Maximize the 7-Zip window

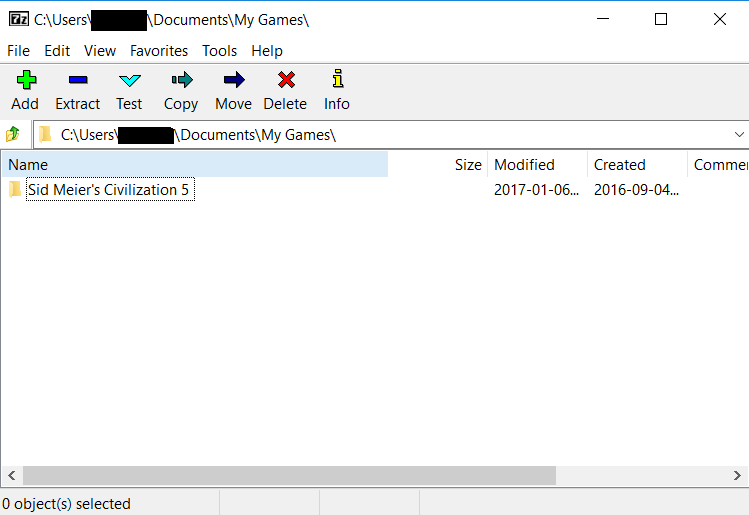[661, 19]
